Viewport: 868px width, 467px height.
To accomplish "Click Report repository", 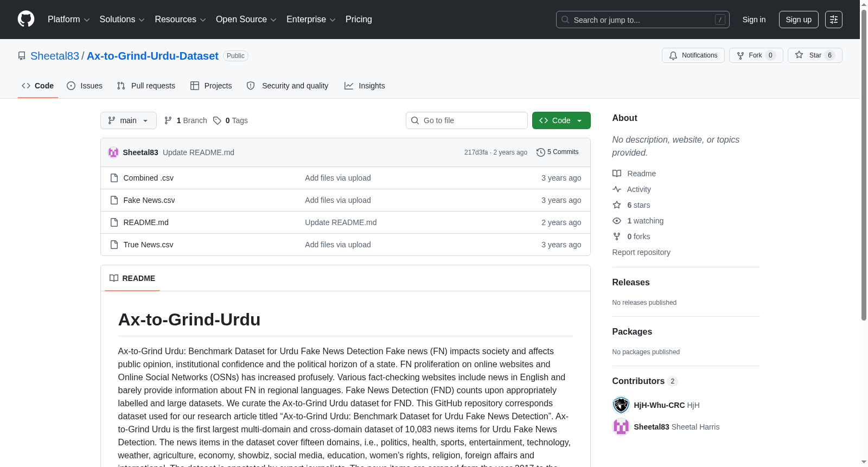I will pos(641,252).
